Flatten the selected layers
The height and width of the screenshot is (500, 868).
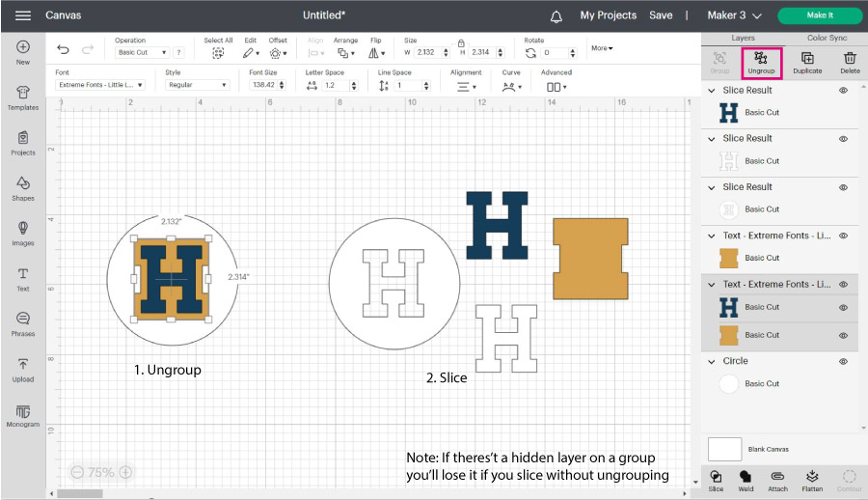[x=812, y=481]
